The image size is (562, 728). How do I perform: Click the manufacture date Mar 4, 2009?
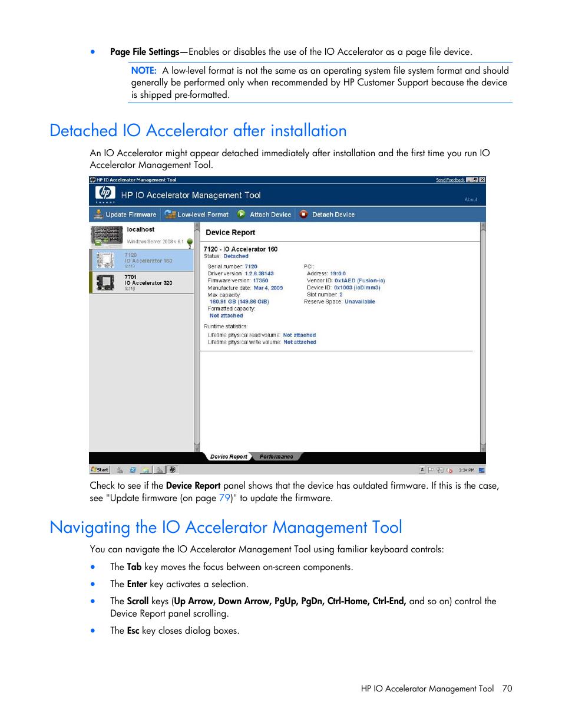[268, 288]
